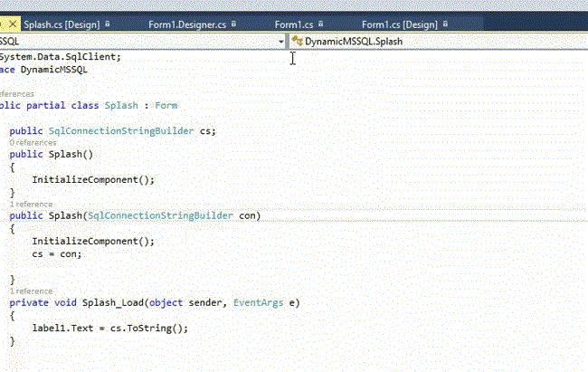Click the first 'InitializeComponent();' call
Screen dimensions: 588x372
[x=93, y=180]
